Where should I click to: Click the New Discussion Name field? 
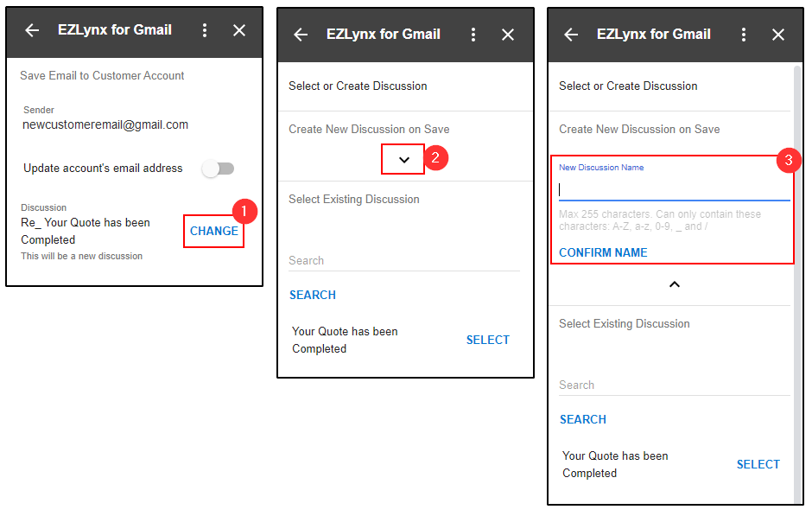[x=675, y=189]
